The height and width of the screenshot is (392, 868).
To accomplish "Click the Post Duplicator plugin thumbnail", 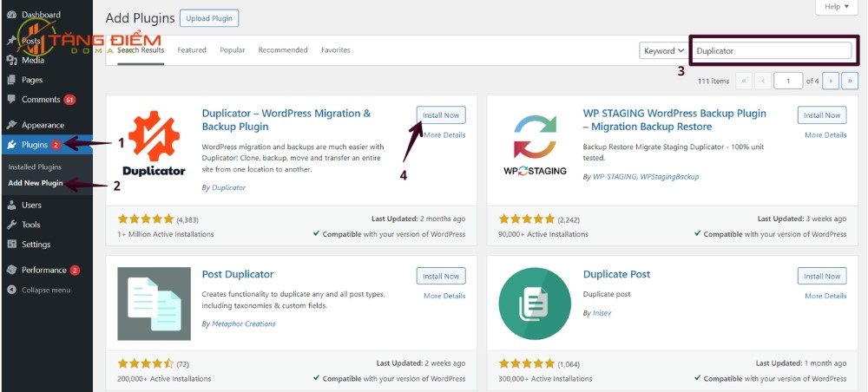I will point(154,304).
